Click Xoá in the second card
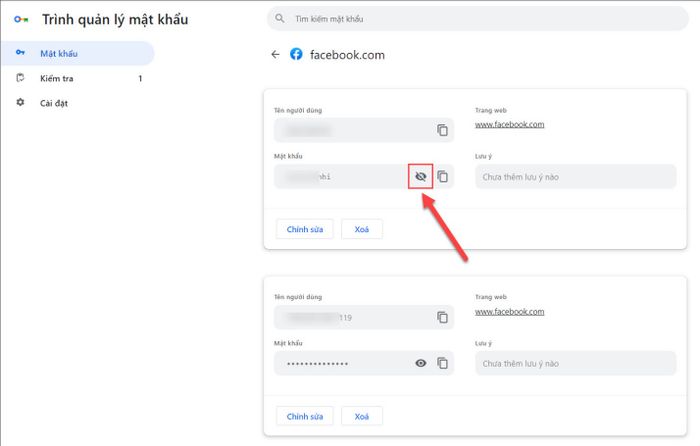The image size is (700, 446). coord(362,417)
